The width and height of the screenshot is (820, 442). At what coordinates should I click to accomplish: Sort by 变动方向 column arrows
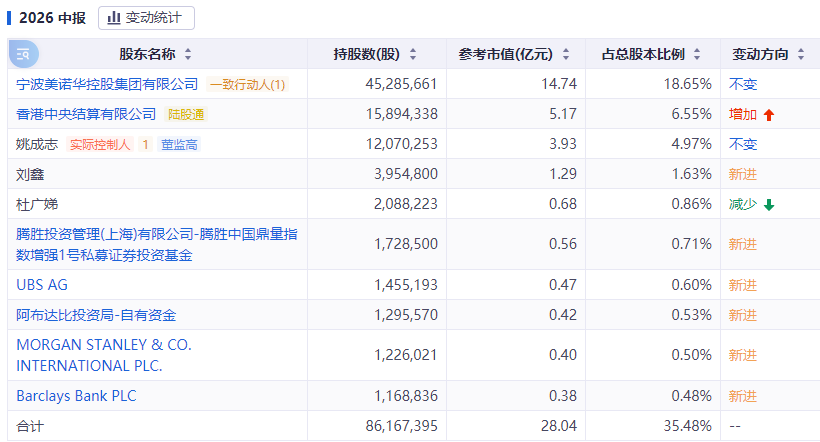pyautogui.click(x=801, y=54)
